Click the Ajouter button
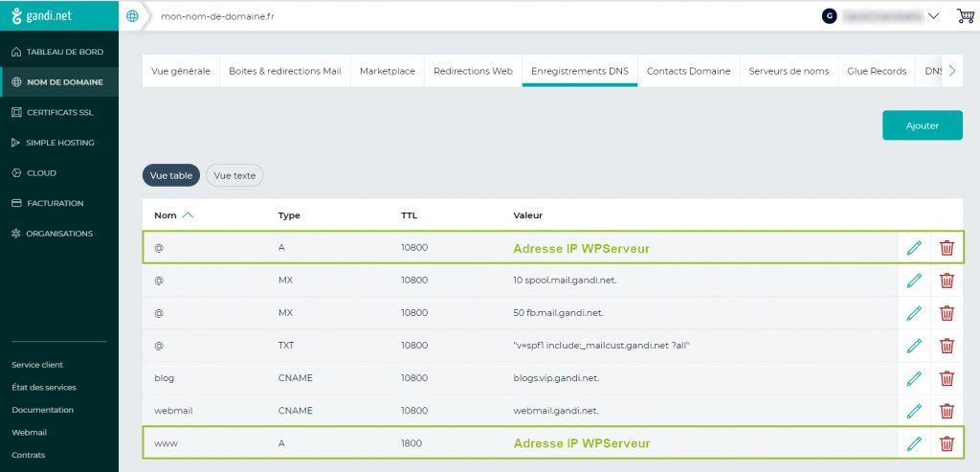980x472 pixels. [x=923, y=125]
